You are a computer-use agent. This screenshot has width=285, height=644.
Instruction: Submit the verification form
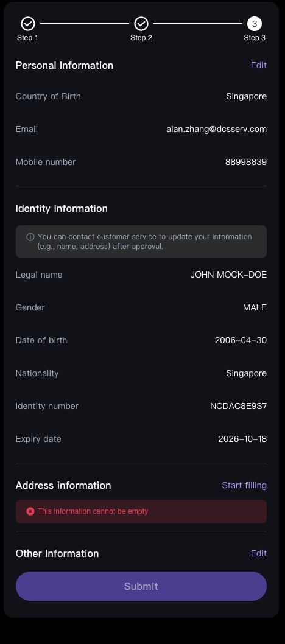click(141, 586)
